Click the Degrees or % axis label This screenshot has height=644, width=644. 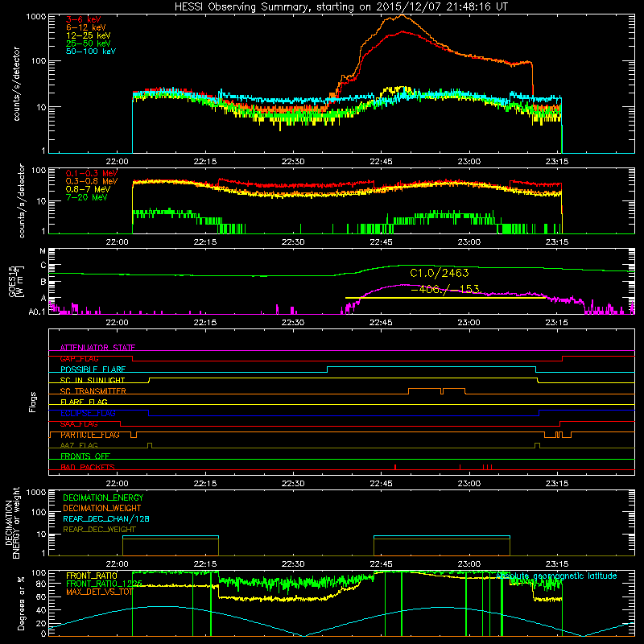click(21, 603)
